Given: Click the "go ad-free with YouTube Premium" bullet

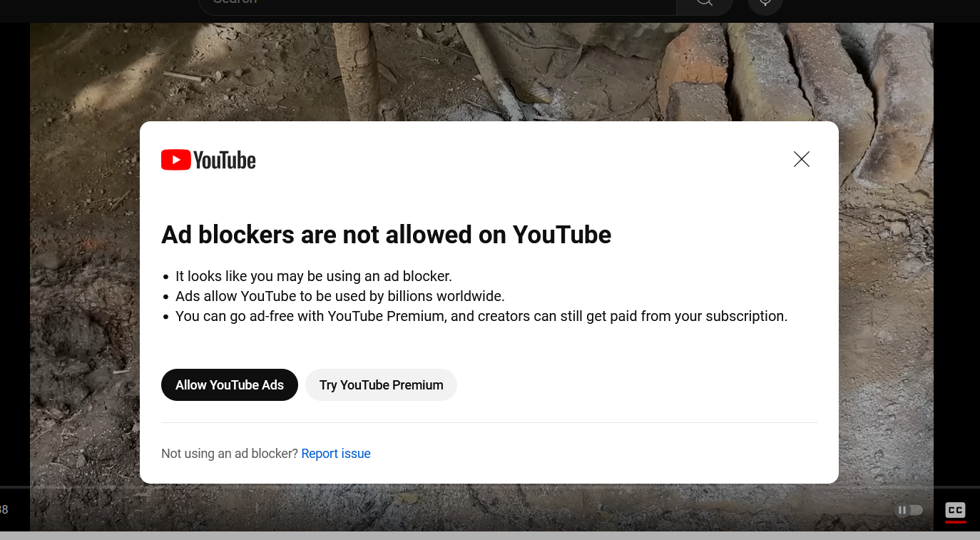Looking at the screenshot, I should point(481,316).
